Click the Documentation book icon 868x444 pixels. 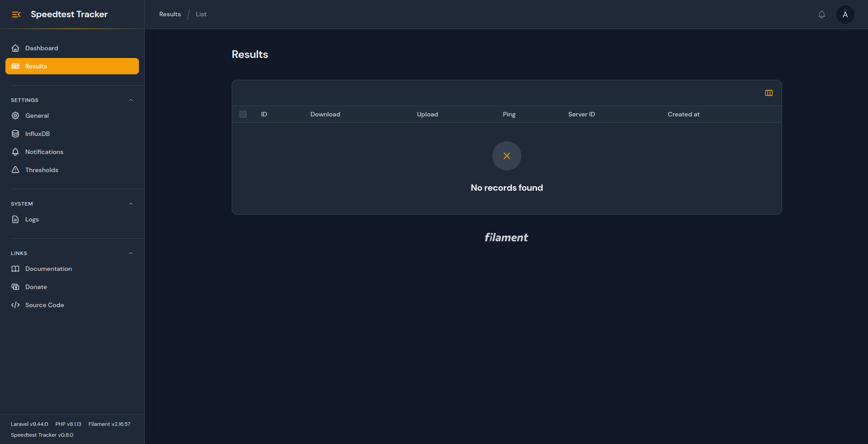15,269
